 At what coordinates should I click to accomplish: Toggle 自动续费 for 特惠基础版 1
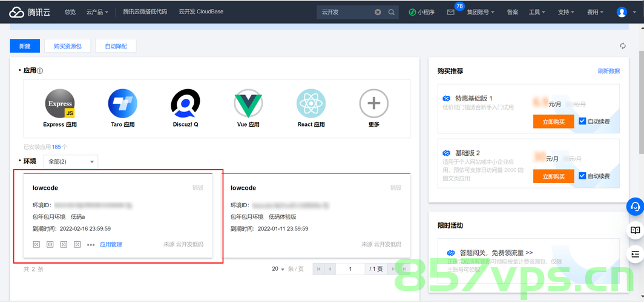(x=582, y=121)
